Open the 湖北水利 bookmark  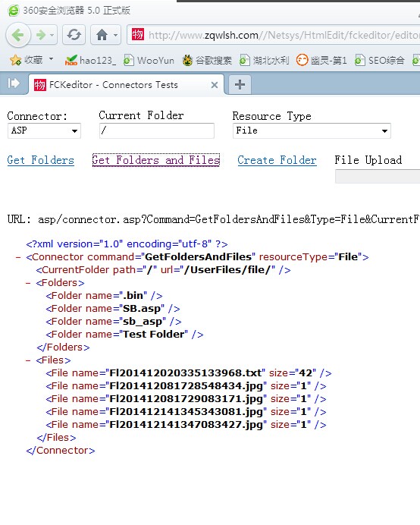264,60
